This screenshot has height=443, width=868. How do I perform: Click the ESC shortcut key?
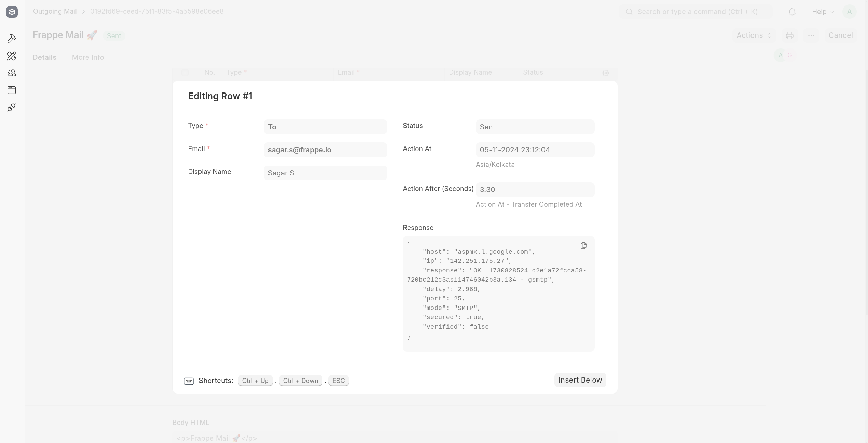tap(339, 381)
